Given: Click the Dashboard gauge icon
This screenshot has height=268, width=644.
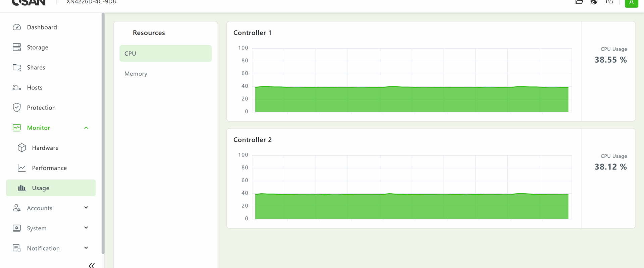Looking at the screenshot, I should (17, 27).
